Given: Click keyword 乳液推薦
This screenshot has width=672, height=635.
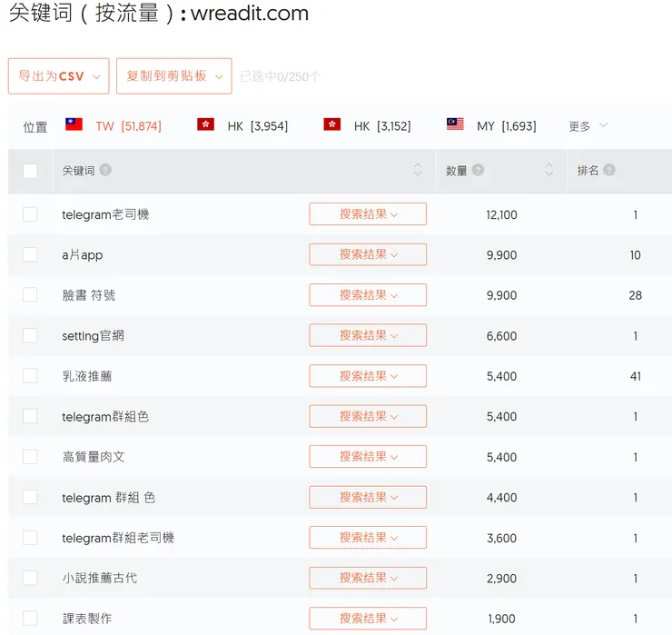Looking at the screenshot, I should coord(87,376).
